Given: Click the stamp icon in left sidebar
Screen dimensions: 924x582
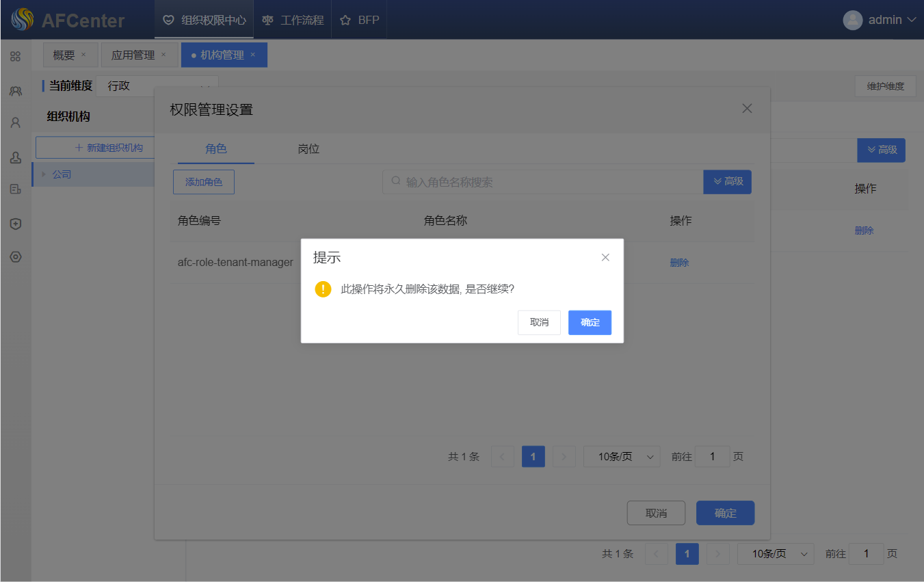Looking at the screenshot, I should coord(15,157).
